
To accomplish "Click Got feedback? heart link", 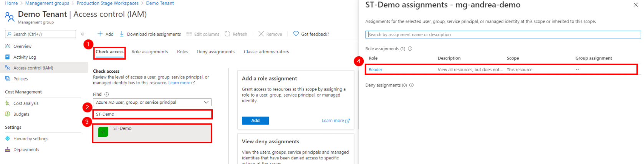I will click(311, 34).
